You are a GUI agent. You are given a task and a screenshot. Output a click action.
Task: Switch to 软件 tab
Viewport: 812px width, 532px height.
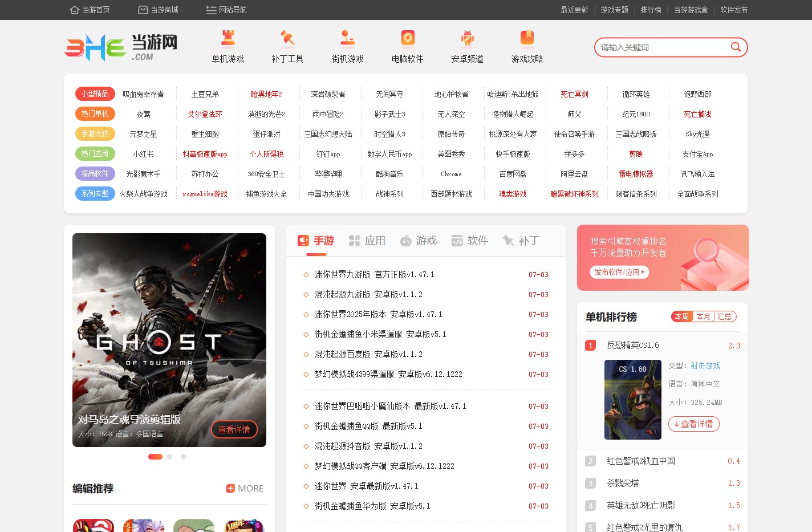[x=470, y=241]
